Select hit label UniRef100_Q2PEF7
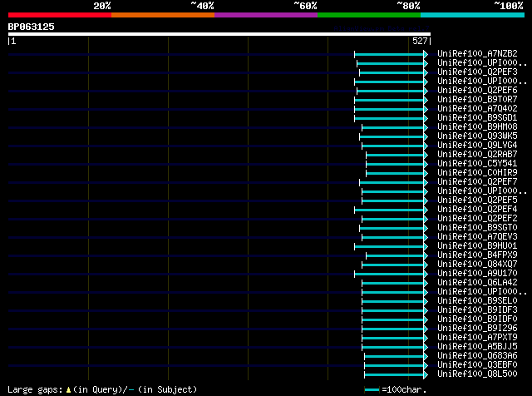The width and height of the screenshot is (532, 396). 477,182
